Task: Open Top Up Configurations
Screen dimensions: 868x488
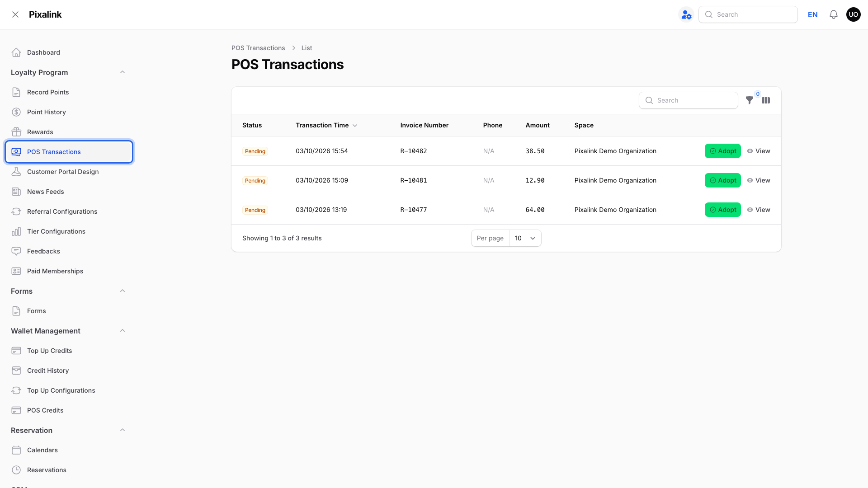Action: (69, 390)
